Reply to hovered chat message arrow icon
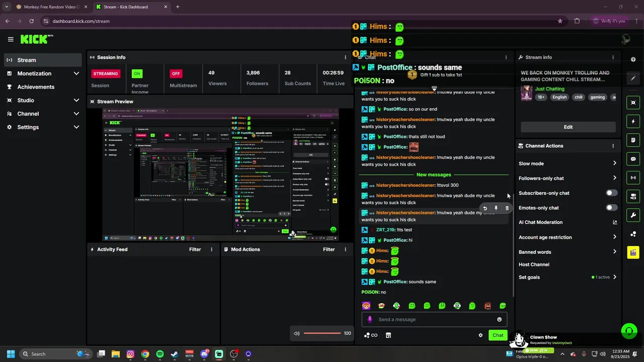 click(485, 208)
